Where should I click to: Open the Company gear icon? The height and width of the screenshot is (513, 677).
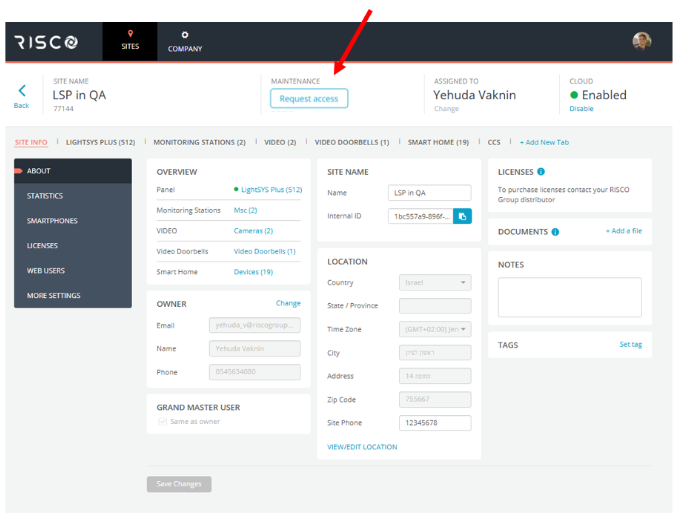click(x=185, y=35)
